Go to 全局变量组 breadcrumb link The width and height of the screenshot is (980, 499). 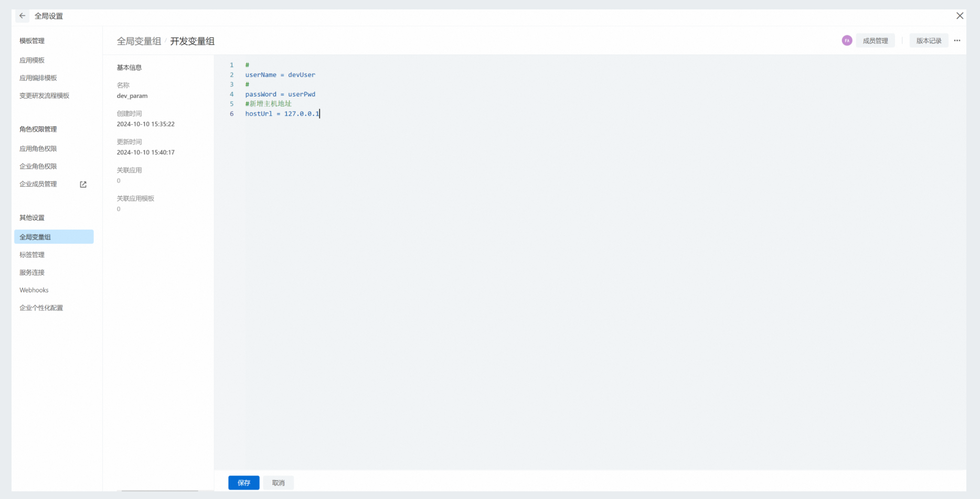pyautogui.click(x=139, y=41)
